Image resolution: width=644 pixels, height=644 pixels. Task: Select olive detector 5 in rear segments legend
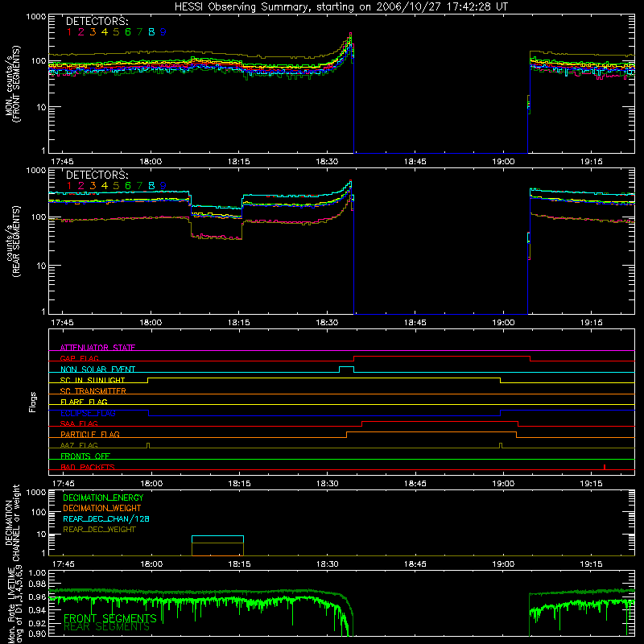click(x=116, y=186)
